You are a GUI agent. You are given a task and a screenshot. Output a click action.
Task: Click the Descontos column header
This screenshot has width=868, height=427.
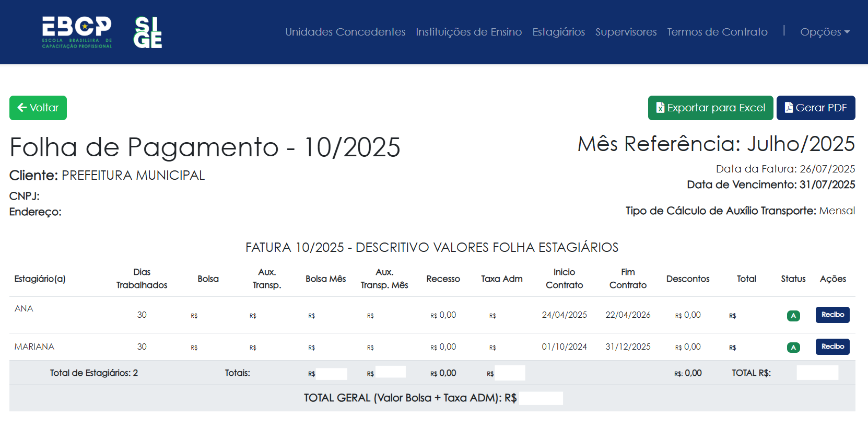(x=688, y=279)
